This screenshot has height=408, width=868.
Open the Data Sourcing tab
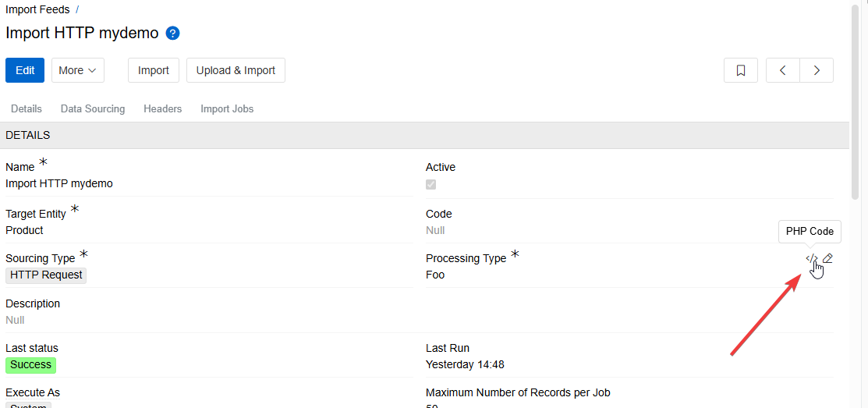(x=93, y=109)
